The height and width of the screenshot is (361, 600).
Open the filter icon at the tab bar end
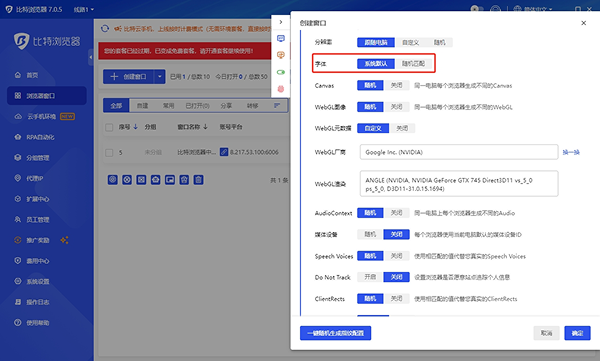277,106
